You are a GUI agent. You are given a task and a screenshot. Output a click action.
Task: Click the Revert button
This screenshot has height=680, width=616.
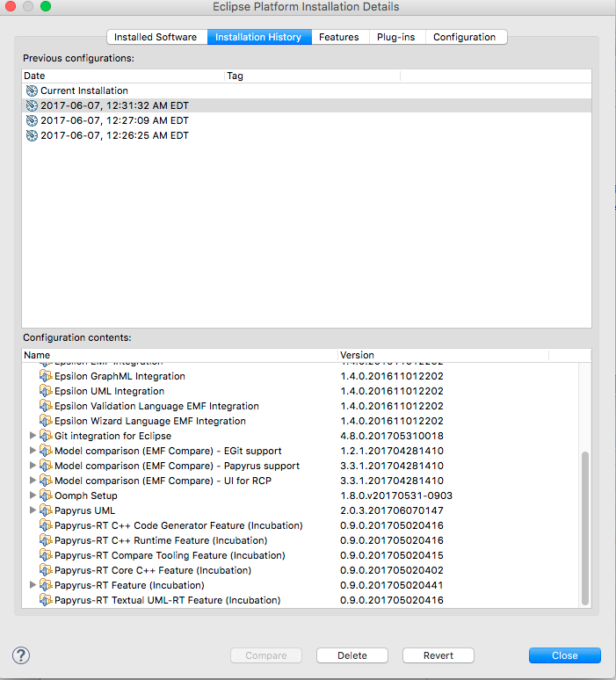pos(438,655)
